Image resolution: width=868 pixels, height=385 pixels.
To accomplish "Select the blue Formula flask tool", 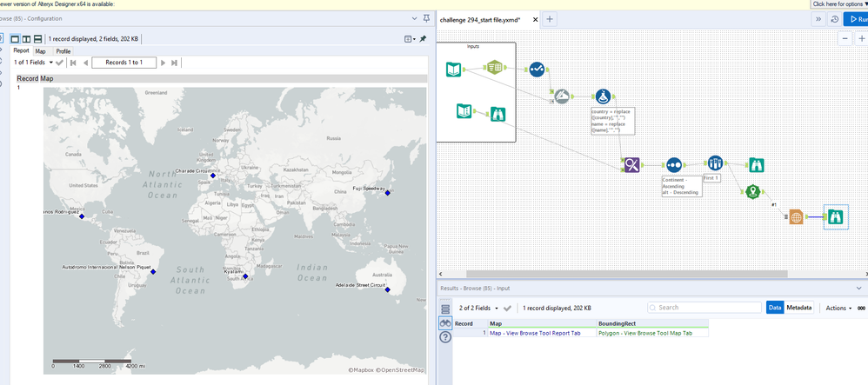I will (604, 96).
